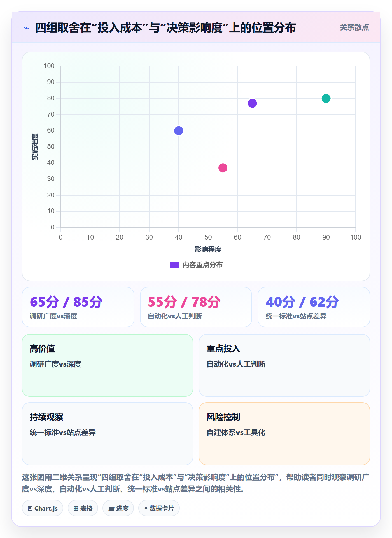This screenshot has height=538, width=392.
Task: Click 统一标准vs站点差异 in 持续观察 card
Action: (x=63, y=433)
